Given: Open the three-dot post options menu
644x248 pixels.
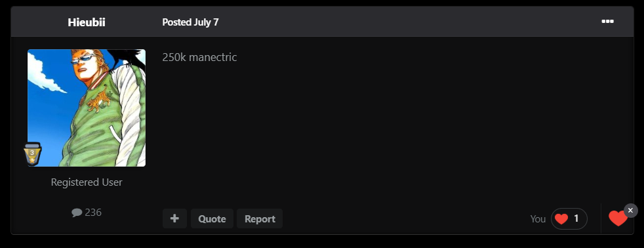Looking at the screenshot, I should click(607, 22).
